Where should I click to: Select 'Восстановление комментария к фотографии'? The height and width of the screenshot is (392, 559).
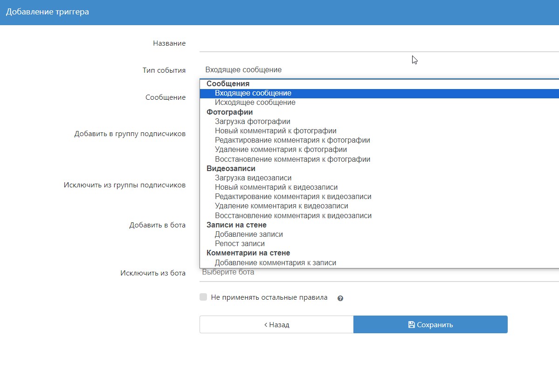click(x=292, y=159)
